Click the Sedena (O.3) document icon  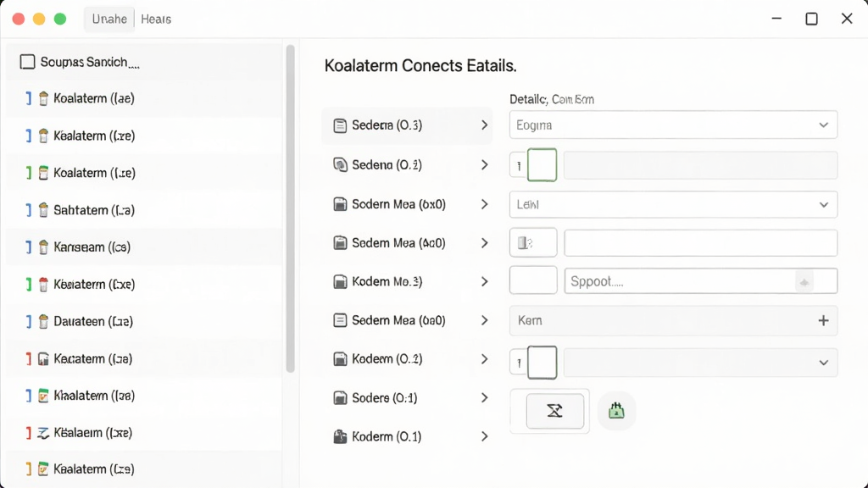(x=340, y=125)
